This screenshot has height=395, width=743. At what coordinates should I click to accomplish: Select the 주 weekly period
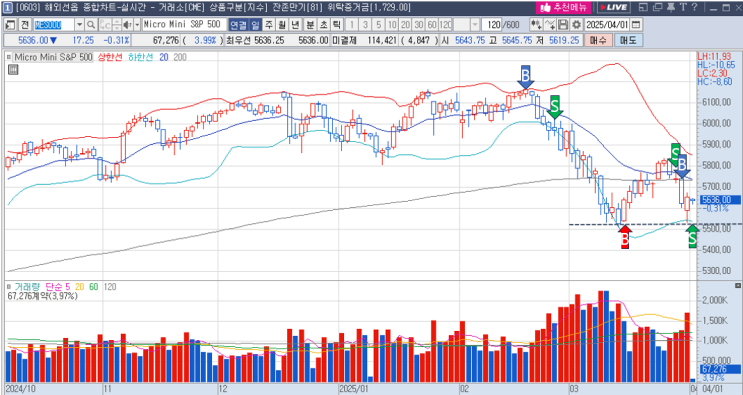269,25
